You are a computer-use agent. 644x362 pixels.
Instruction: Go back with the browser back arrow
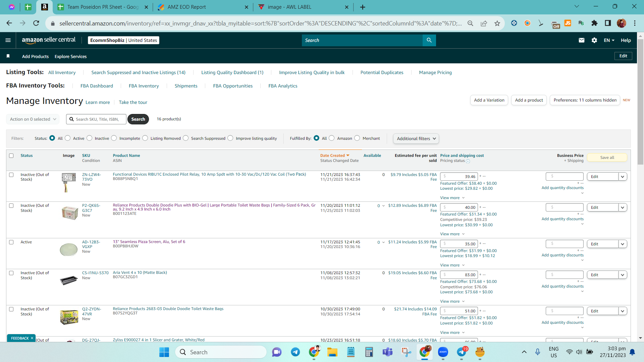9,23
